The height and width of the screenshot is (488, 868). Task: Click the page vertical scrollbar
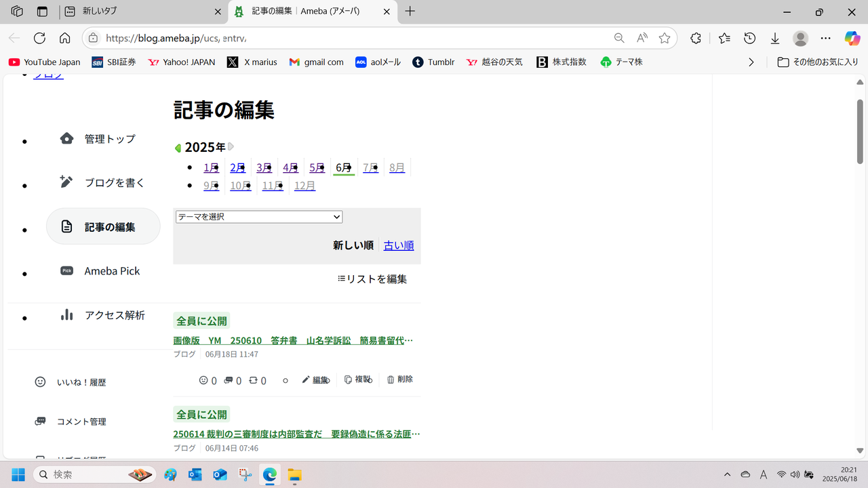(860, 131)
